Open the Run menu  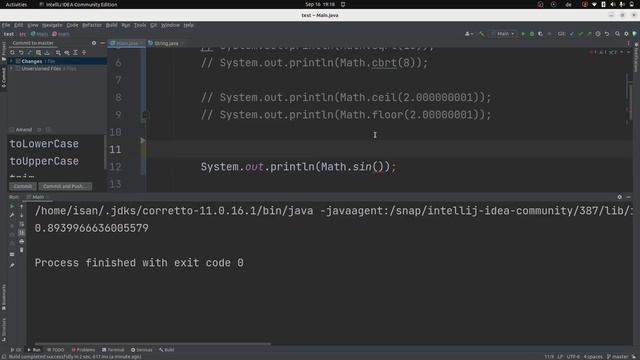pos(126,25)
